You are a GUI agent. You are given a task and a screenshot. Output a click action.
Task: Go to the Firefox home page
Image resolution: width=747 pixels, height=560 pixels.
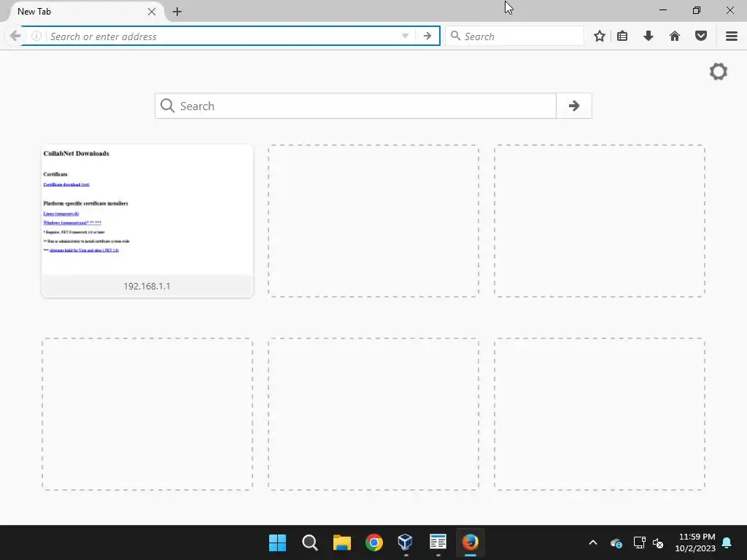click(675, 36)
